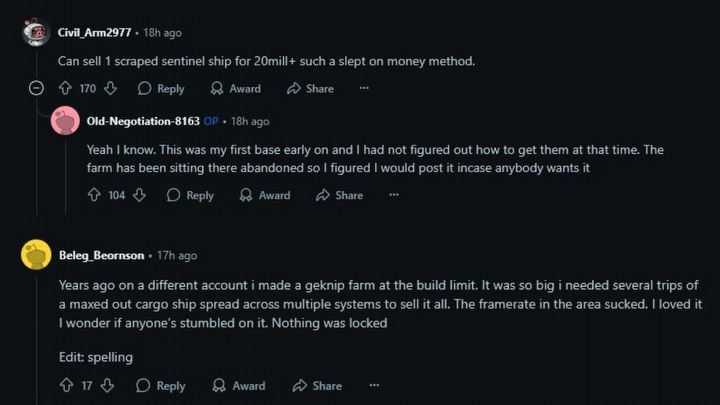Open more options on Beleg_Beornson's comment
This screenshot has height=405, width=720.
pos(371,385)
